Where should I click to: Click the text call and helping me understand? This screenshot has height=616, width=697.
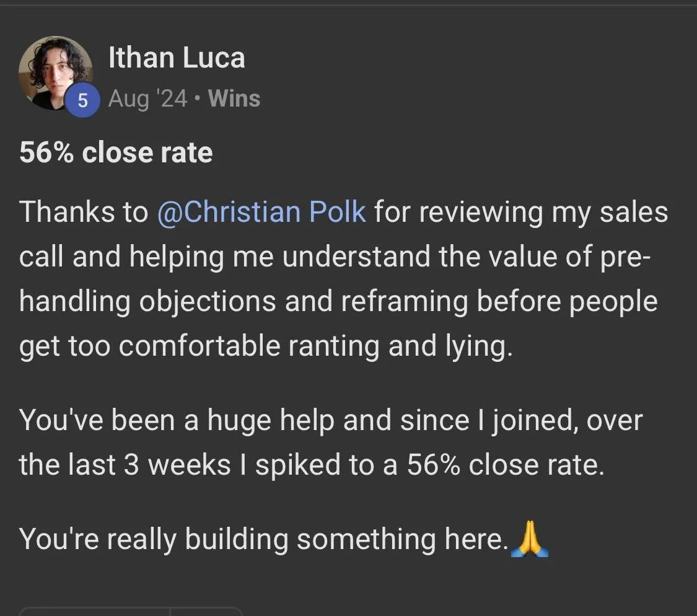tap(224, 257)
